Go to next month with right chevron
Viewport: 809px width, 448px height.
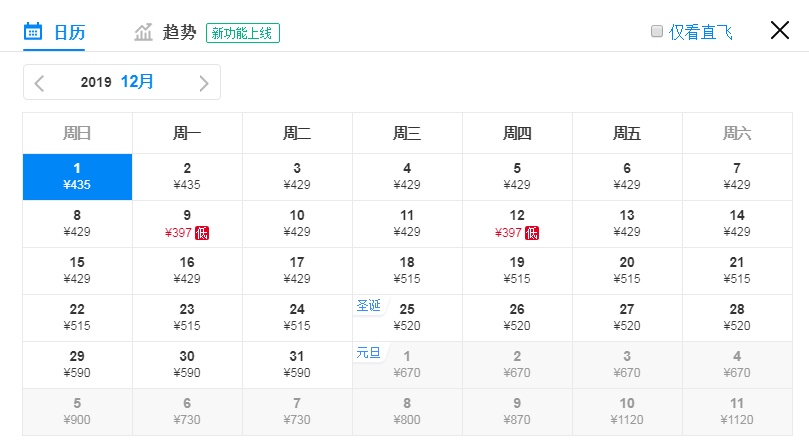pyautogui.click(x=204, y=83)
